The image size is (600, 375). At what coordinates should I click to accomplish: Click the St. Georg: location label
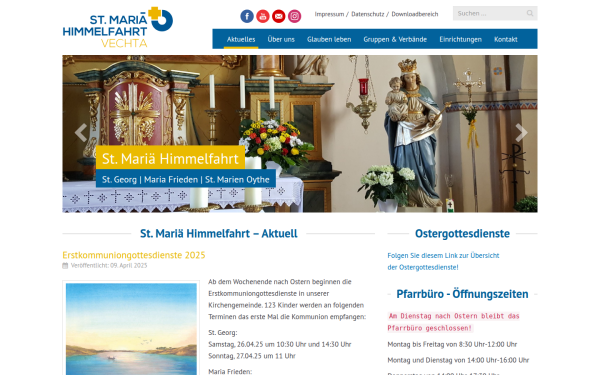223,333
